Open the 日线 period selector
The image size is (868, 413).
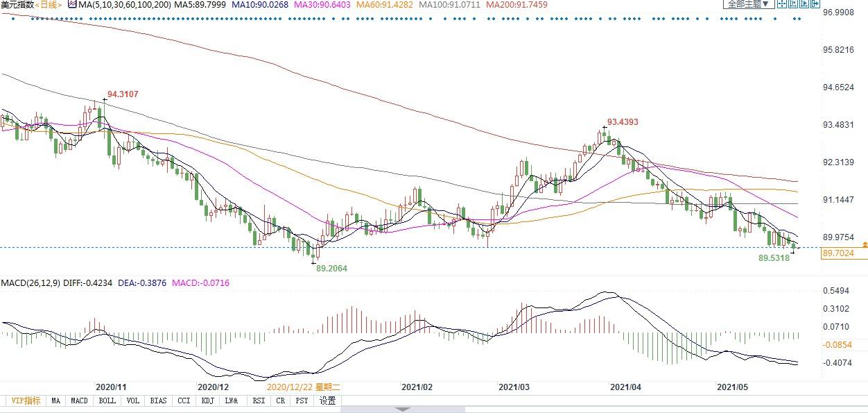point(49,4)
